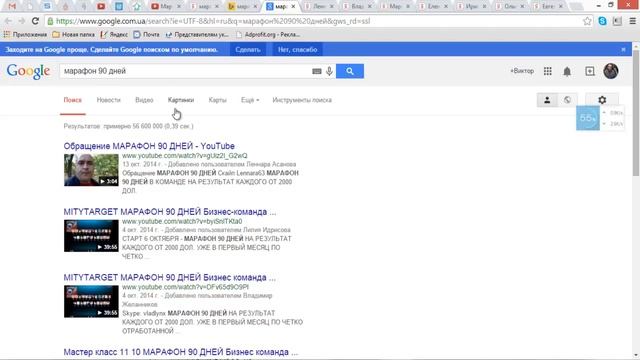This screenshot has width=640, height=360.
Task: Click the scrollbar down arrow
Action: (636, 356)
